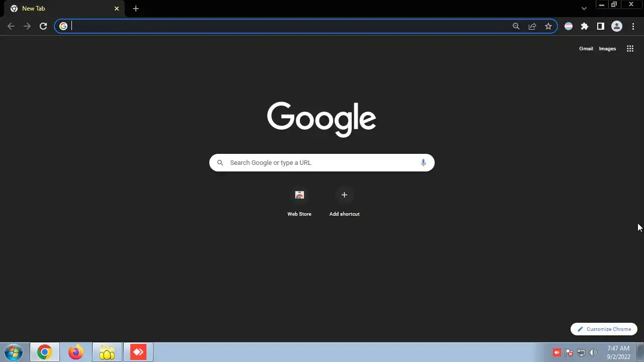Open network status tray icon
This screenshot has width=644, height=362.
coord(581,352)
